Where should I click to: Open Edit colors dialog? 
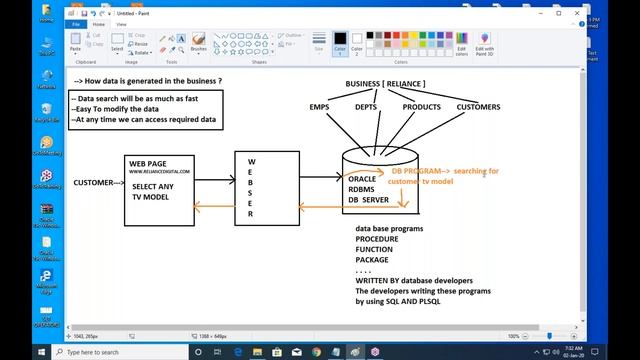tap(462, 44)
